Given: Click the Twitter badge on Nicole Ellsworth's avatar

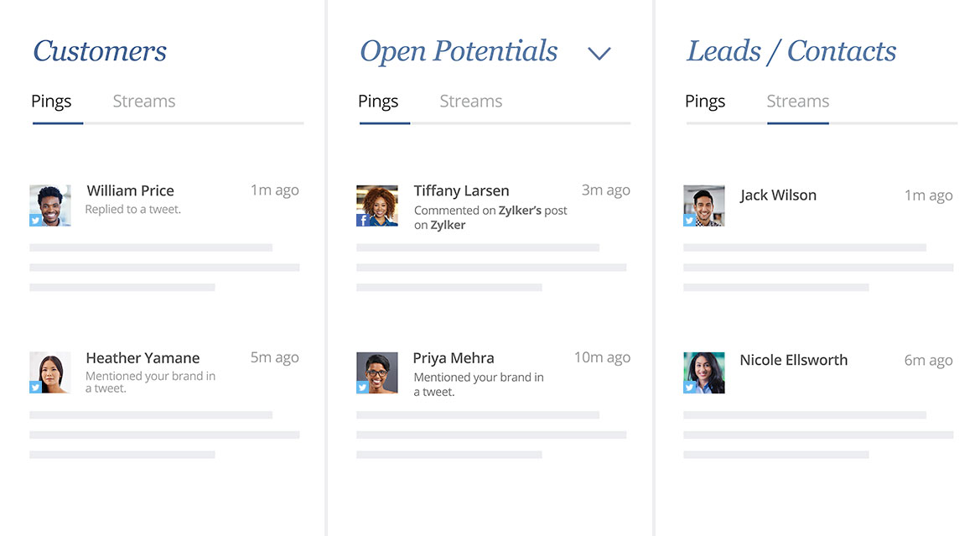Looking at the screenshot, I should point(689,388).
